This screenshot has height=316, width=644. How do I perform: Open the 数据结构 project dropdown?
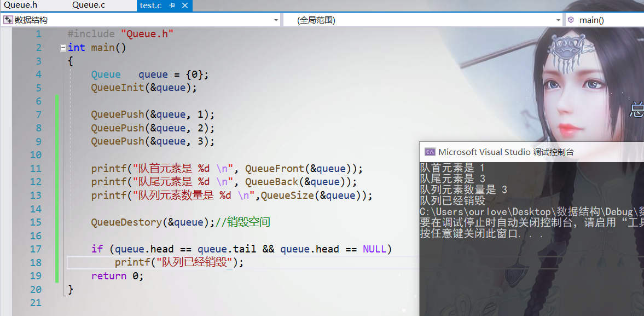click(x=276, y=20)
